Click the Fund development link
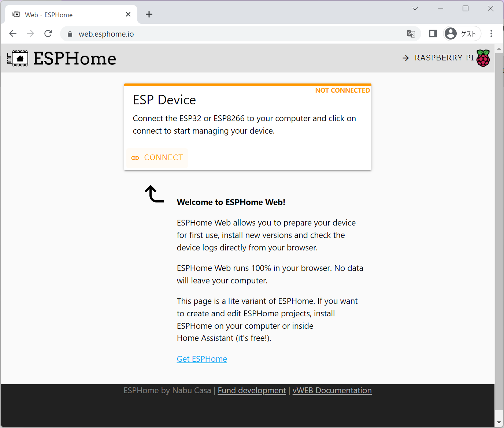The image size is (504, 428). [x=252, y=390]
